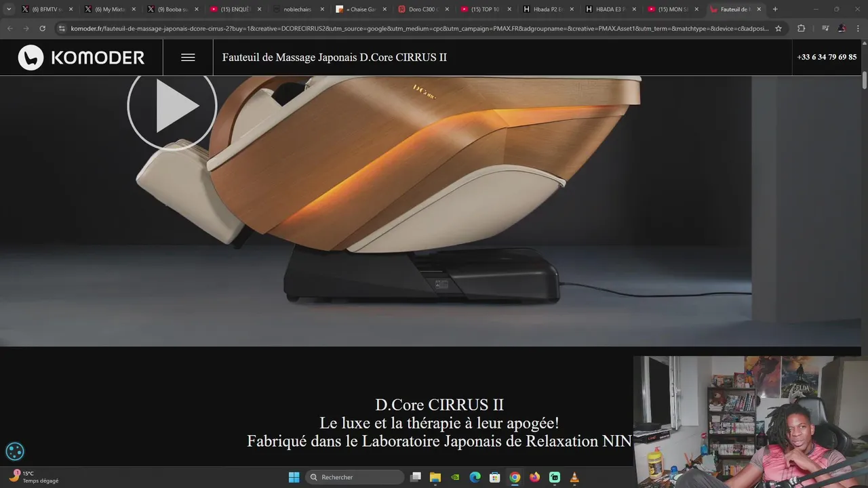Go back to the previous page
Screen dimensions: 868x488
[9, 28]
